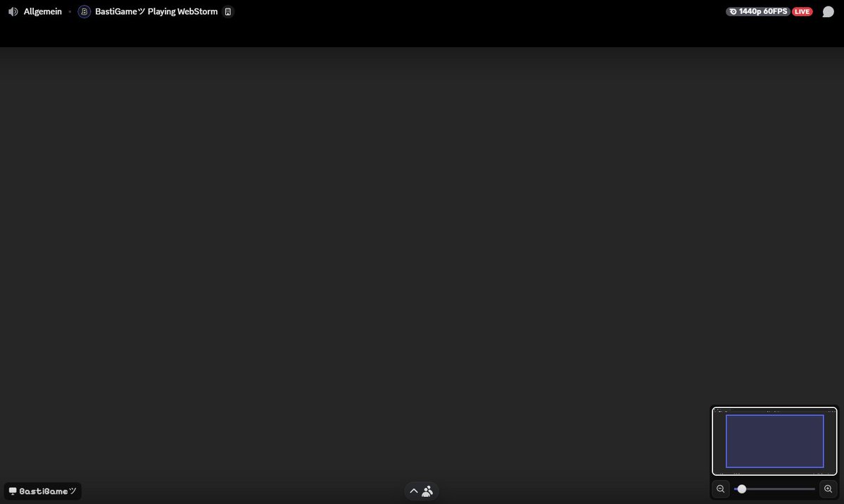
Task: Click the activity icon after WebStorm
Action: click(227, 11)
